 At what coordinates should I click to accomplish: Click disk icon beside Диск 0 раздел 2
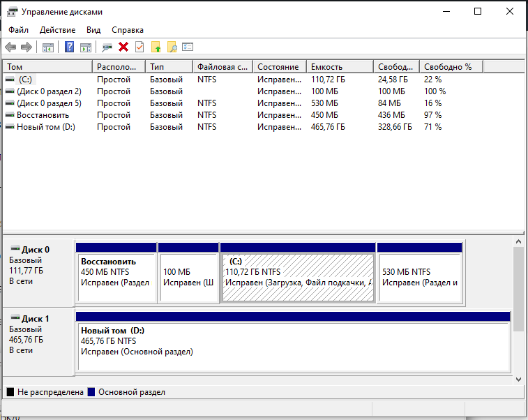pyautogui.click(x=10, y=91)
